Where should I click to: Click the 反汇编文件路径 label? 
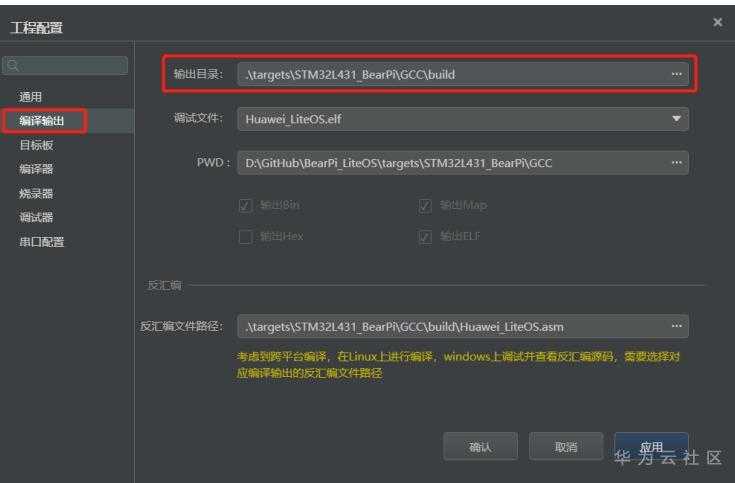pyautogui.click(x=181, y=326)
